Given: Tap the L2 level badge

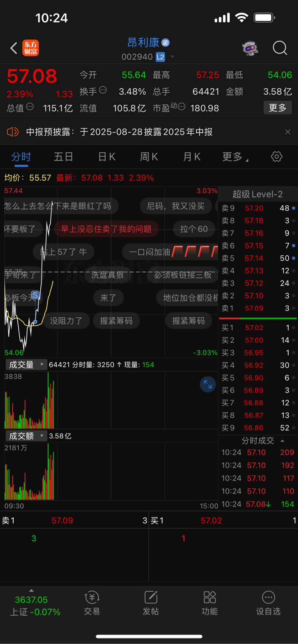Looking at the screenshot, I should coord(160,57).
